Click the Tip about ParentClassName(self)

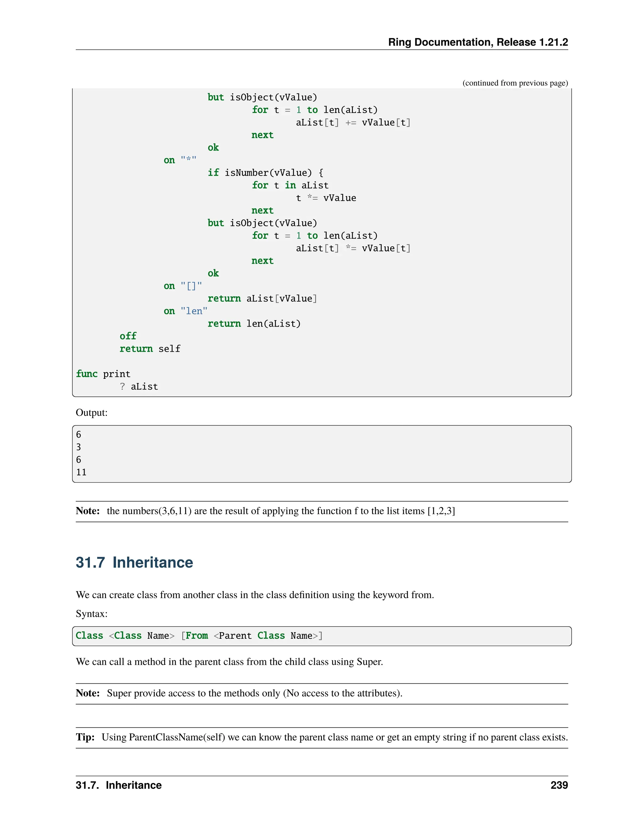pyautogui.click(x=322, y=737)
